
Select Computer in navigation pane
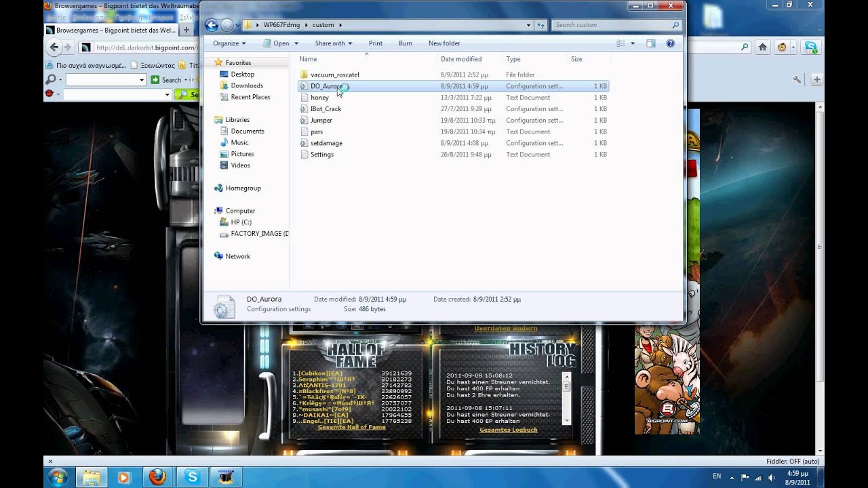point(240,211)
